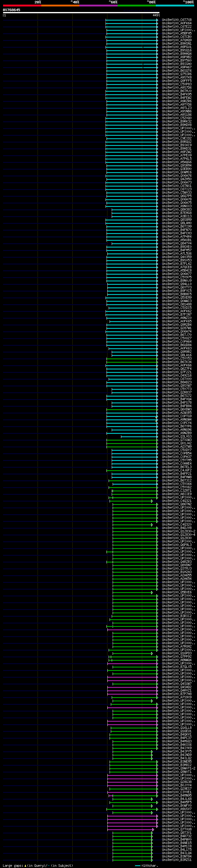The image size is (197, 868).
Task: Click the orange ~40% identity legend segment
Action: (60, 6)
